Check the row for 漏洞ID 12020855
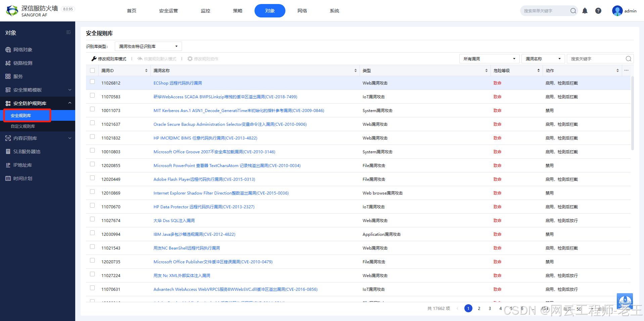The width and height of the screenshot is (644, 321). pyautogui.click(x=92, y=164)
